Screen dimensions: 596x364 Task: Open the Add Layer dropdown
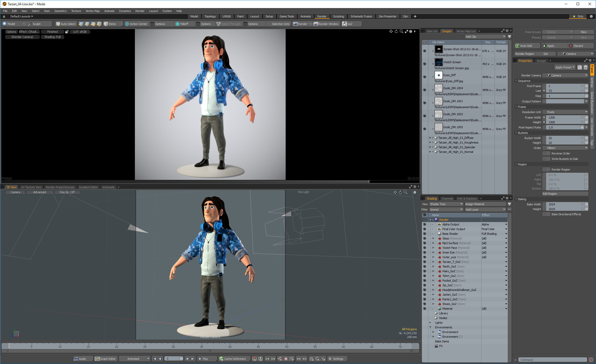(x=485, y=210)
